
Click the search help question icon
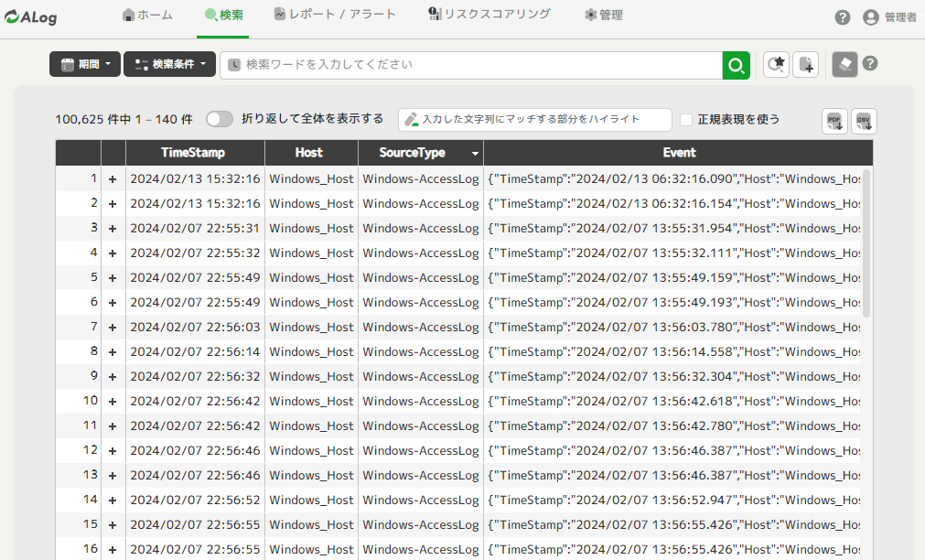tap(870, 63)
